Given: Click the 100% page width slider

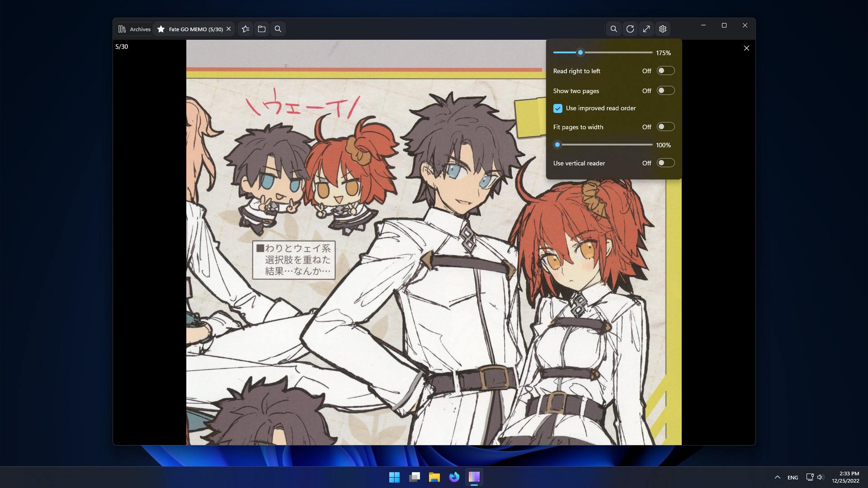Looking at the screenshot, I should coord(603,145).
